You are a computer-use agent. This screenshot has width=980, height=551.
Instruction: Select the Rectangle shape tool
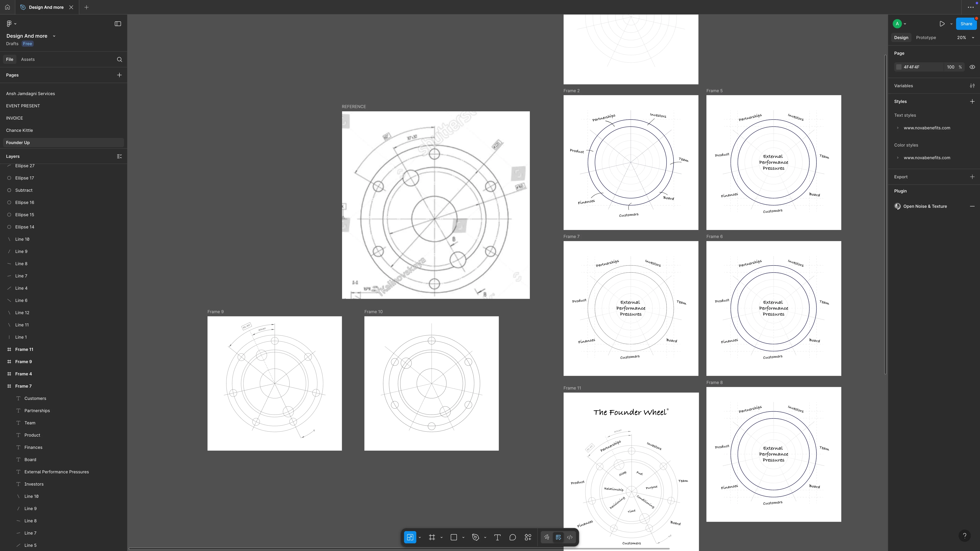(x=453, y=537)
